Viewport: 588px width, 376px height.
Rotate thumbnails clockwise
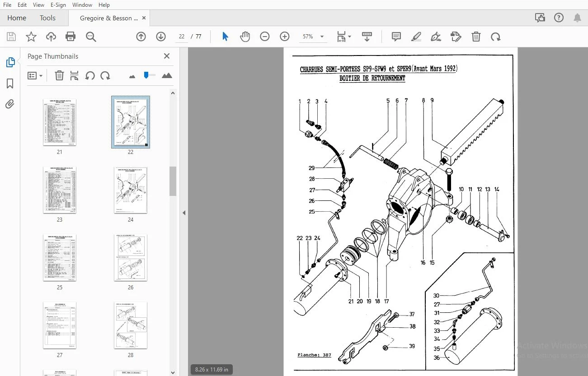pos(105,75)
